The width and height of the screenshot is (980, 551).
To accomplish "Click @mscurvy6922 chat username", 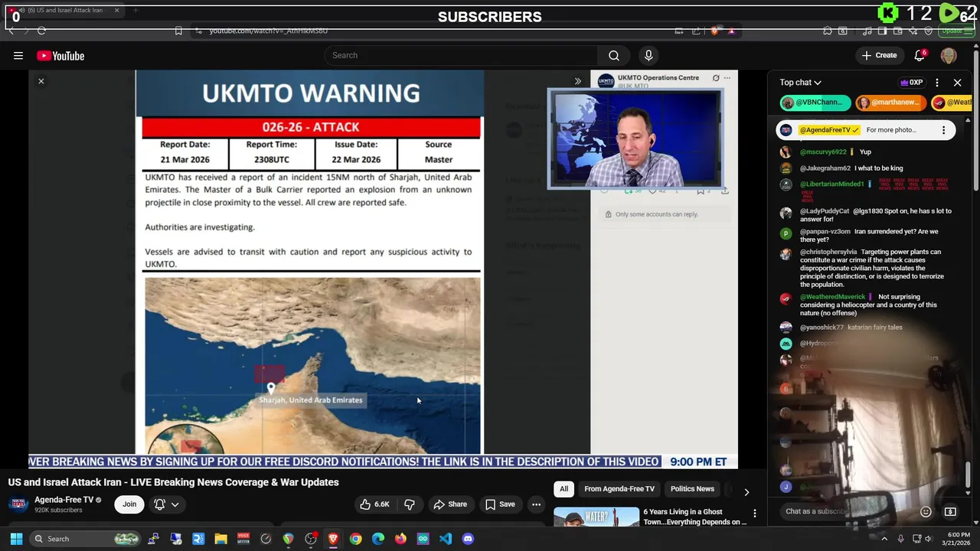I will point(823,152).
